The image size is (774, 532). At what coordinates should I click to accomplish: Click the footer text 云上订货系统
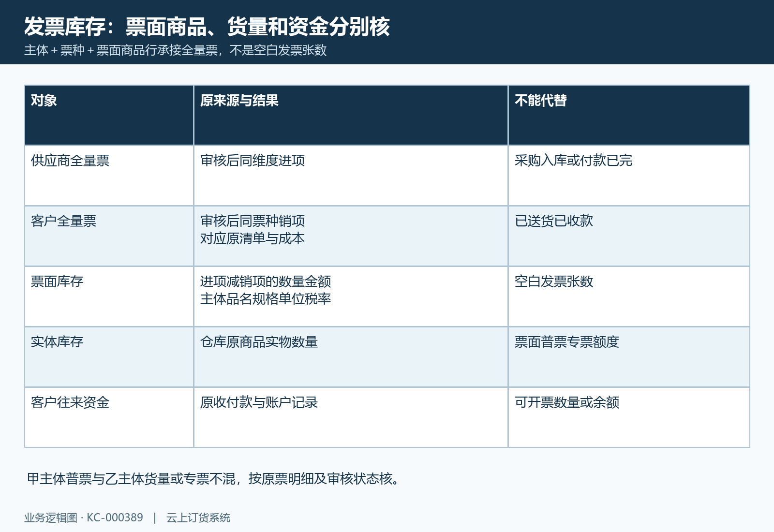[x=198, y=517]
